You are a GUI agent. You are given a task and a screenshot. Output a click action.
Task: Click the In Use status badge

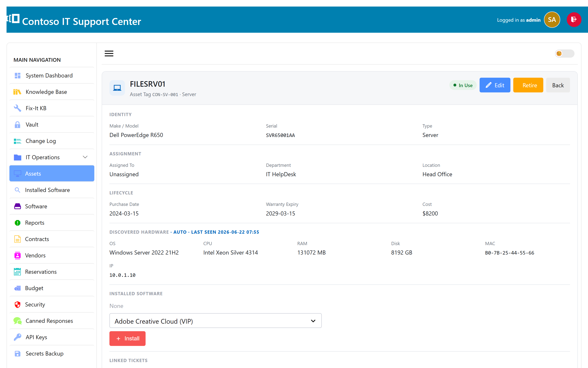(x=463, y=85)
